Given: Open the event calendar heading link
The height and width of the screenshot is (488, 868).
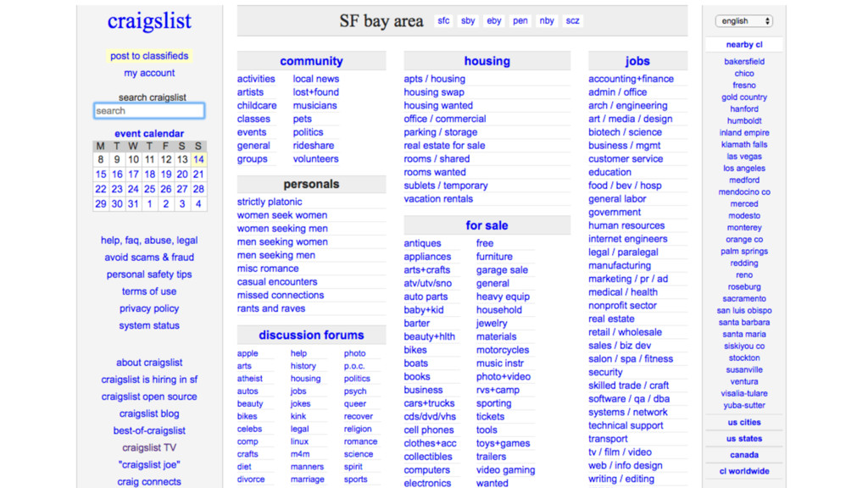Looking at the screenshot, I should point(149,133).
